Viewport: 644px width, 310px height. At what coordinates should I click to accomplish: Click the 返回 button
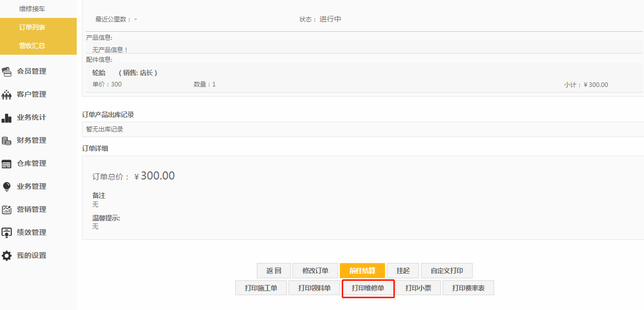[x=274, y=271]
